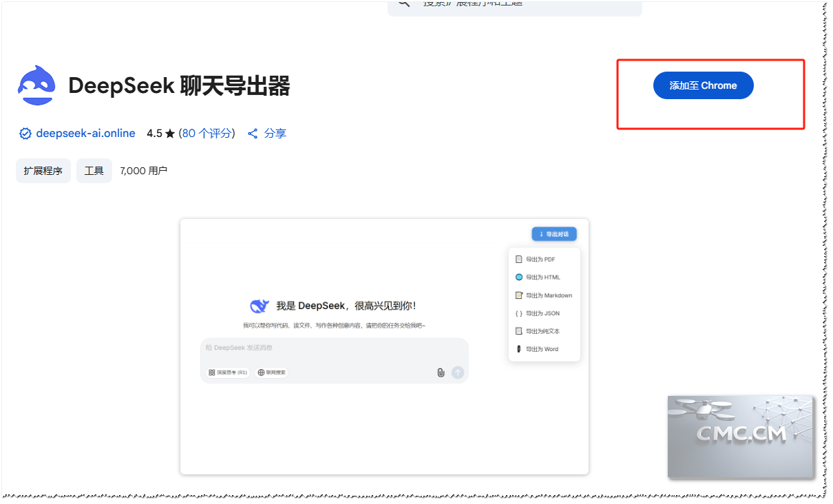Choose 导出为 PDF in the preview menu
The width and height of the screenshot is (833, 504).
point(544,260)
